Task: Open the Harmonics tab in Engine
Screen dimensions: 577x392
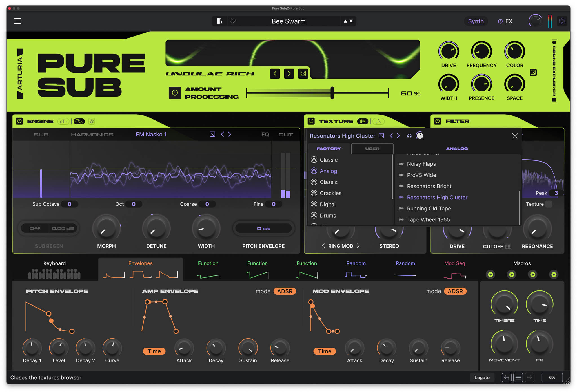Action: pos(92,135)
